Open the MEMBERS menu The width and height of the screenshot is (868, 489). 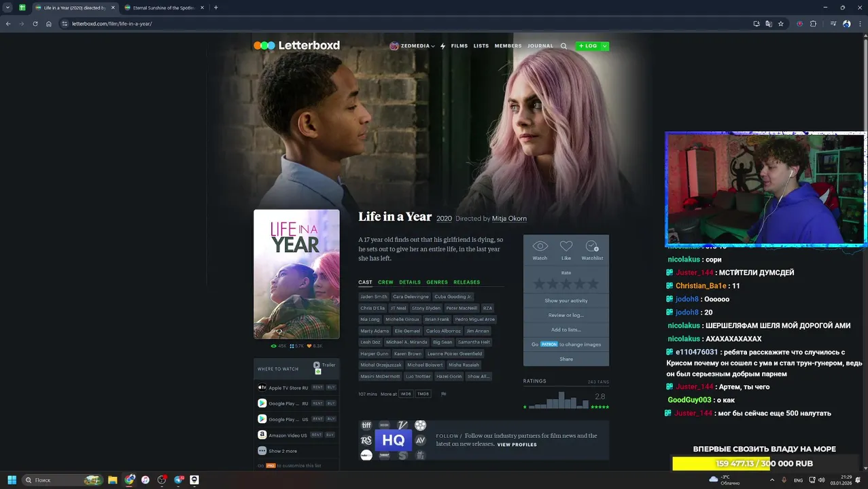click(x=508, y=46)
